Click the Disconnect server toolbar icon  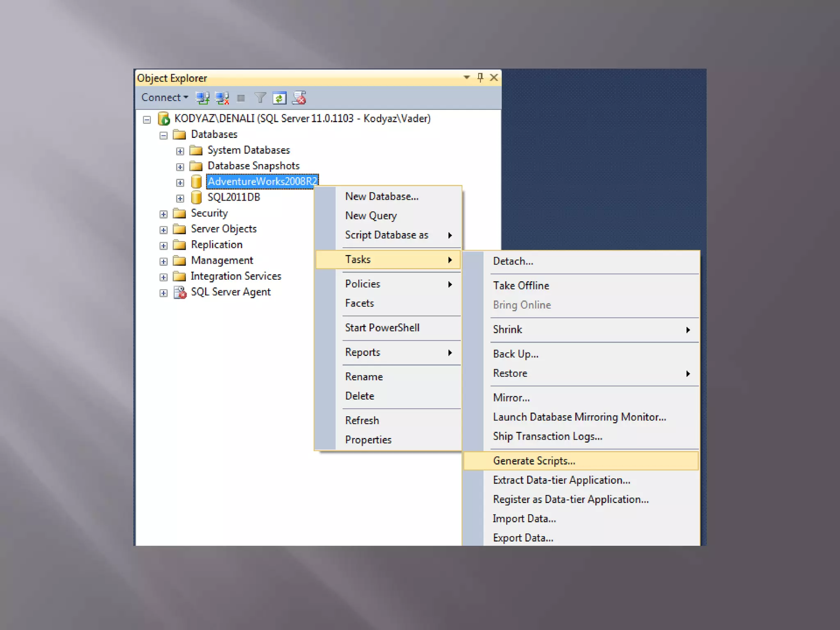pyautogui.click(x=222, y=98)
